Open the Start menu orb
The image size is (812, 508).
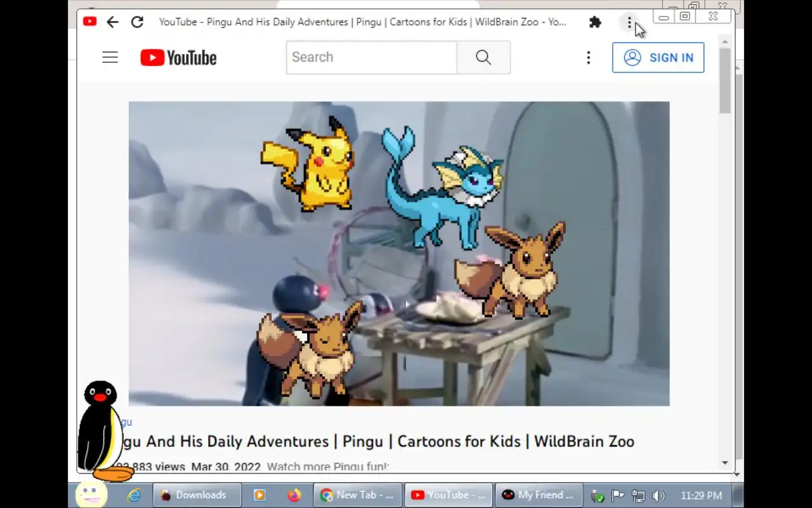pos(91,494)
